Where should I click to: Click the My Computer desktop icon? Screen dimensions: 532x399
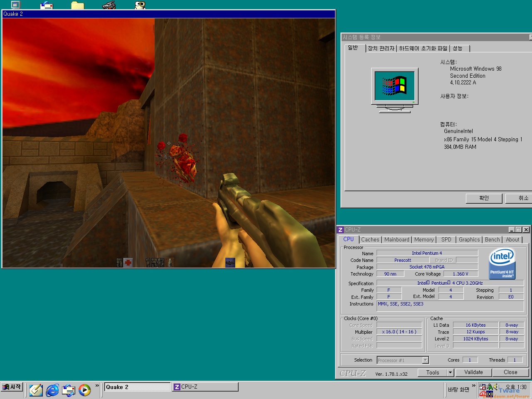[x=15, y=5]
